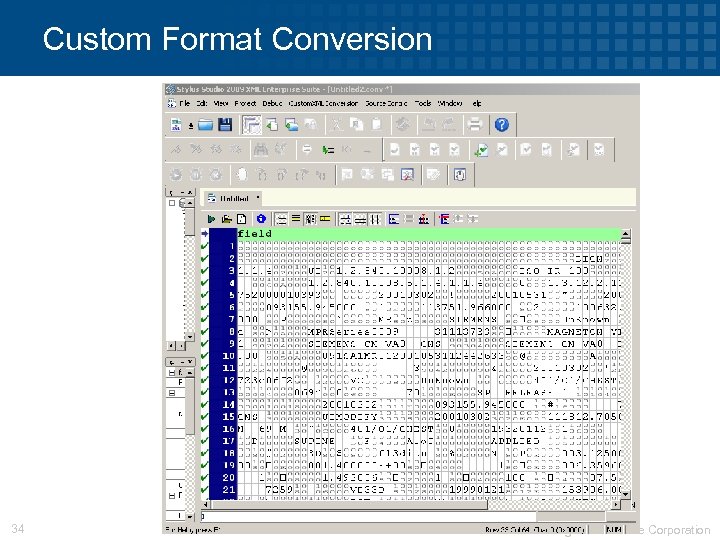The height and width of the screenshot is (540, 720).
Task: Click the last icon of the third toolbar
Action: pos(460,174)
